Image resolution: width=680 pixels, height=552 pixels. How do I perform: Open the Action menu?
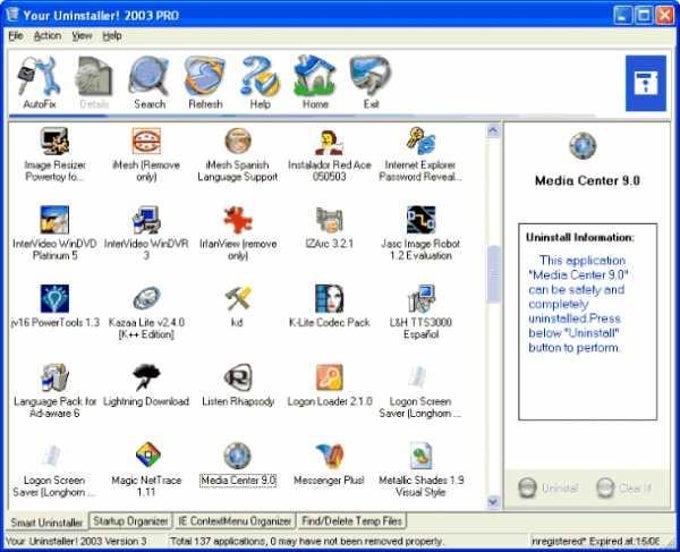click(x=47, y=36)
